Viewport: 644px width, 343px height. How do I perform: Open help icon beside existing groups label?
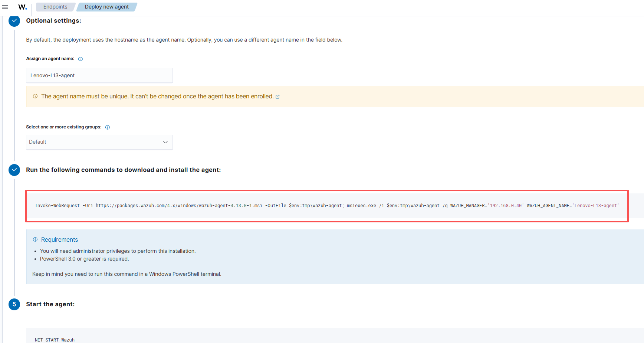[x=108, y=127]
